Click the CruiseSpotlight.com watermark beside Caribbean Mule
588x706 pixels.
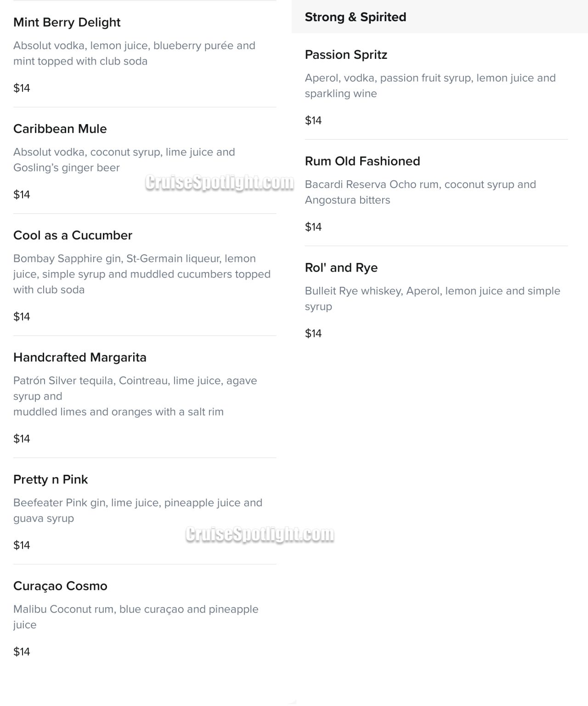point(219,182)
